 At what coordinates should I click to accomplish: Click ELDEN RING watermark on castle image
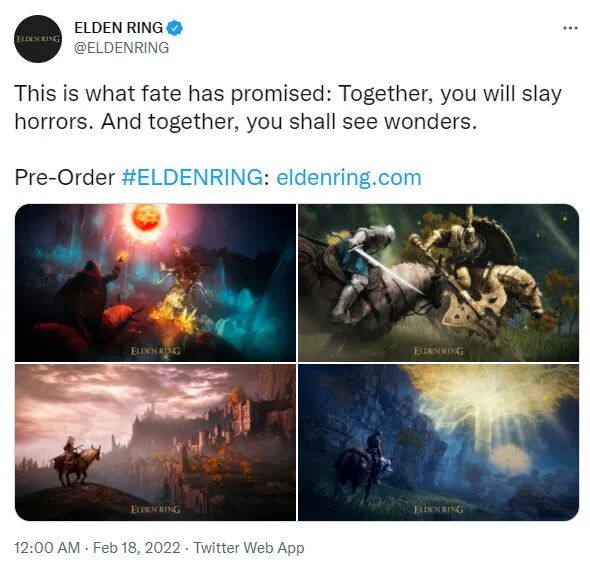pyautogui.click(x=155, y=510)
